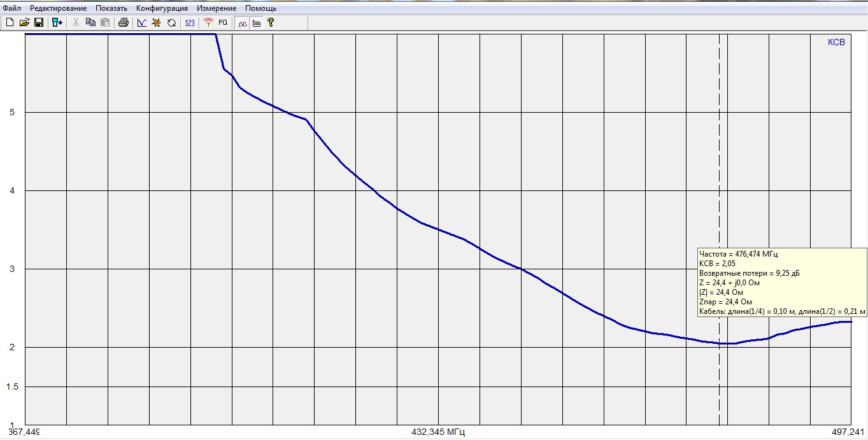The image size is (868, 440).
Task: Create a new file with the blank page icon
Action: click(10, 22)
